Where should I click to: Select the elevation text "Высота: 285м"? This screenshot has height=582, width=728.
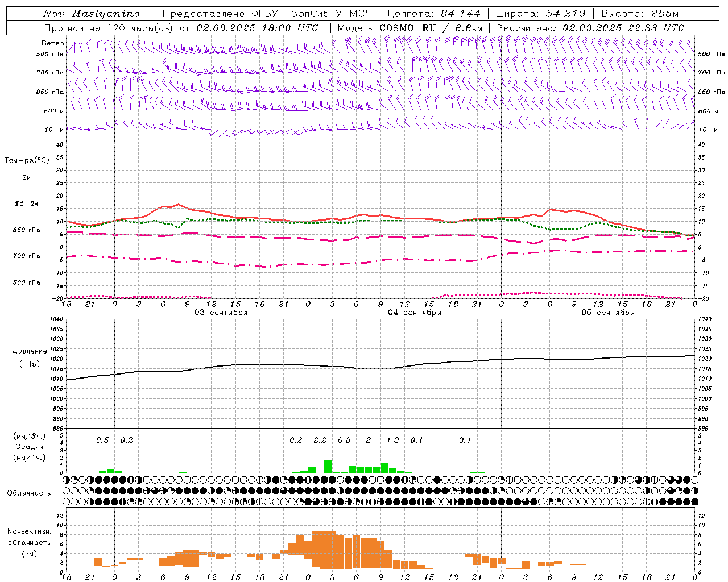(640, 14)
